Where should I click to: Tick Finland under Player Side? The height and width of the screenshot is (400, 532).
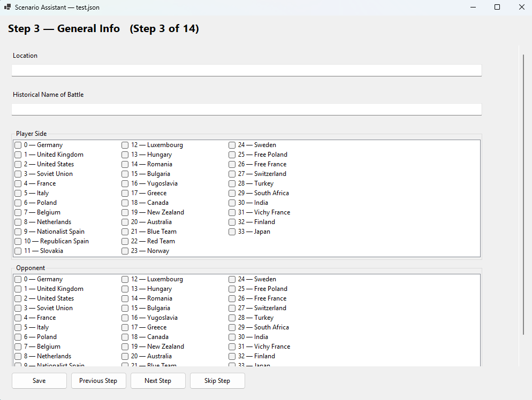pos(232,222)
